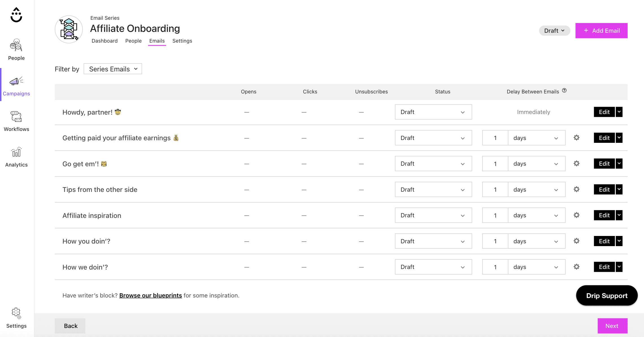Open Workflows in the sidebar

tap(16, 121)
